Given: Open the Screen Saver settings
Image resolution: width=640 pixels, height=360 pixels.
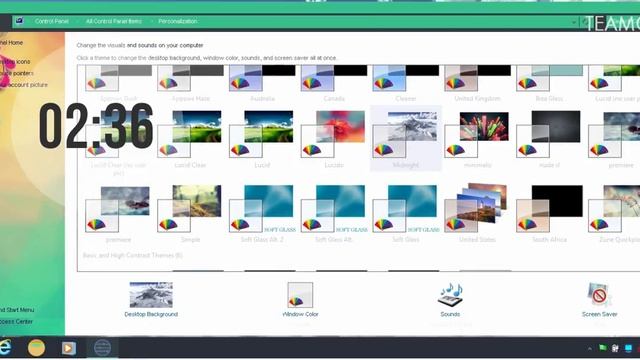Looking at the screenshot, I should [599, 299].
